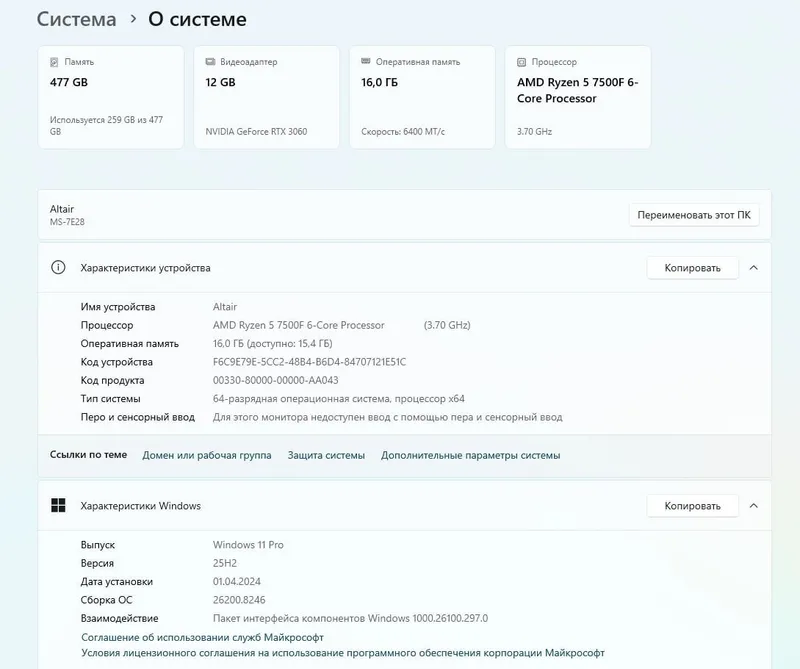The height and width of the screenshot is (669, 800).
Task: Click Переименовать этот ПК button
Action: [x=694, y=215]
